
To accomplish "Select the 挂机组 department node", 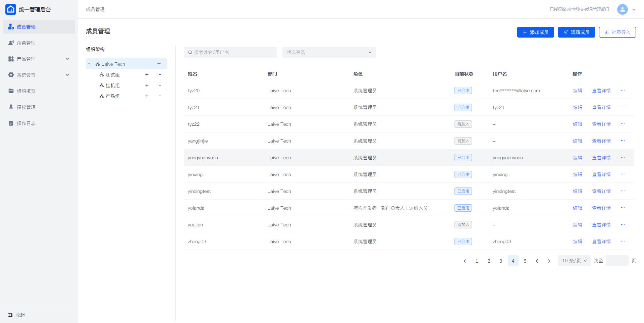I will tap(113, 86).
